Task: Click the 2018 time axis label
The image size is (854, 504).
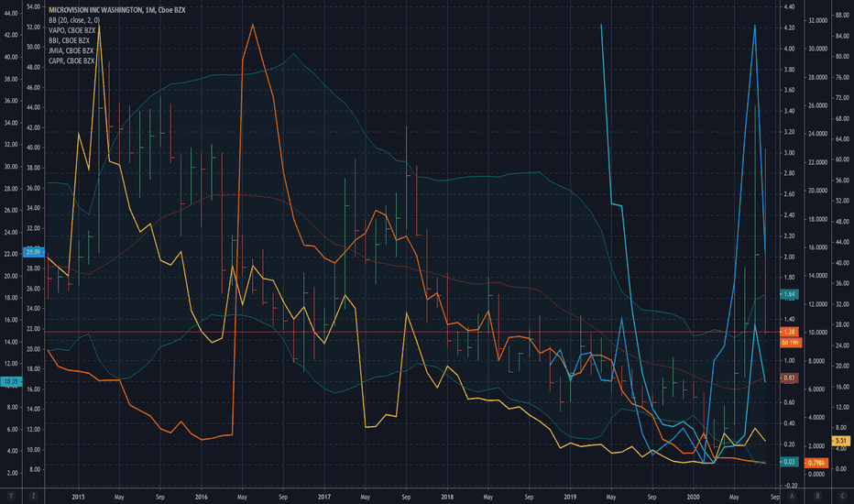Action: tap(447, 497)
